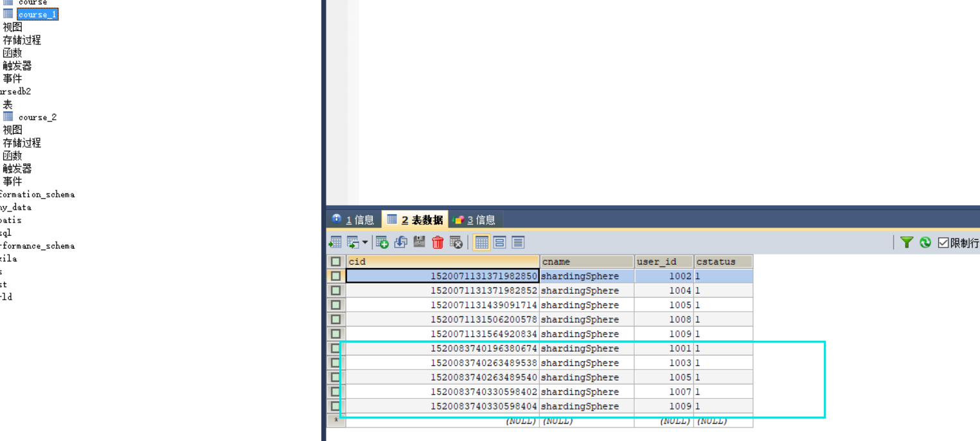Delete selected rows with the red trash icon
Viewport: 980px width, 441px height.
pyautogui.click(x=438, y=242)
